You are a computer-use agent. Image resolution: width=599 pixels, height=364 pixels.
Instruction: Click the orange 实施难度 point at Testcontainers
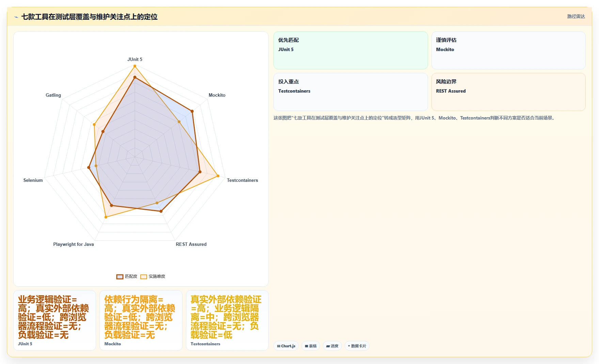coord(218,176)
